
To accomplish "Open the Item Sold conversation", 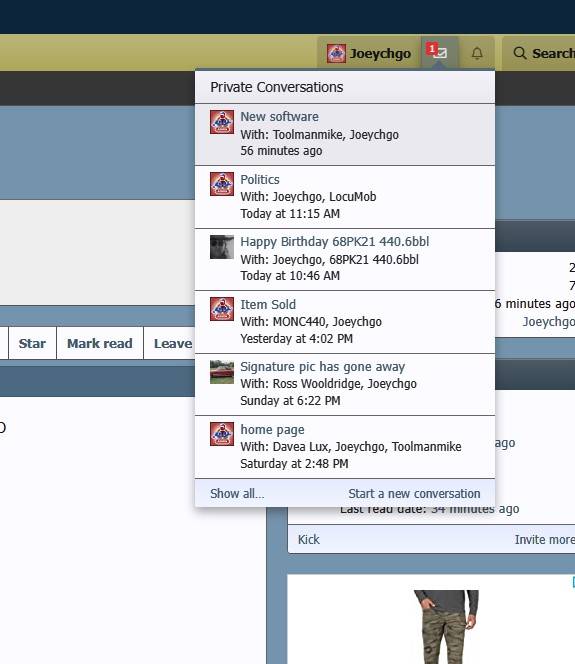I will click(x=268, y=304).
